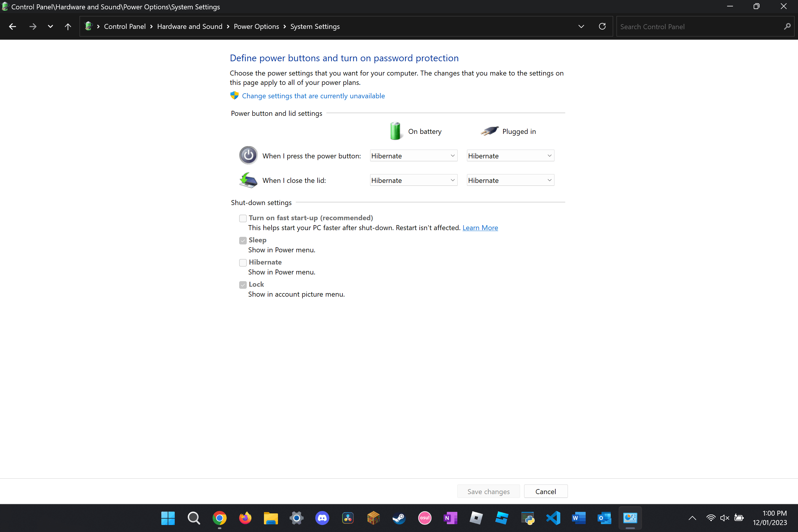Screen dimensions: 798x532
Task: Navigate to Hardware and Sound breadcrumb
Action: (x=190, y=27)
